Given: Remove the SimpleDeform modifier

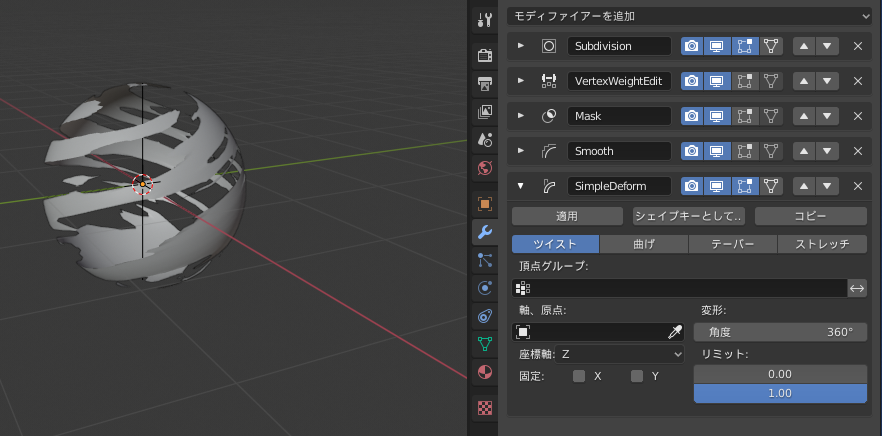Looking at the screenshot, I should tap(858, 186).
